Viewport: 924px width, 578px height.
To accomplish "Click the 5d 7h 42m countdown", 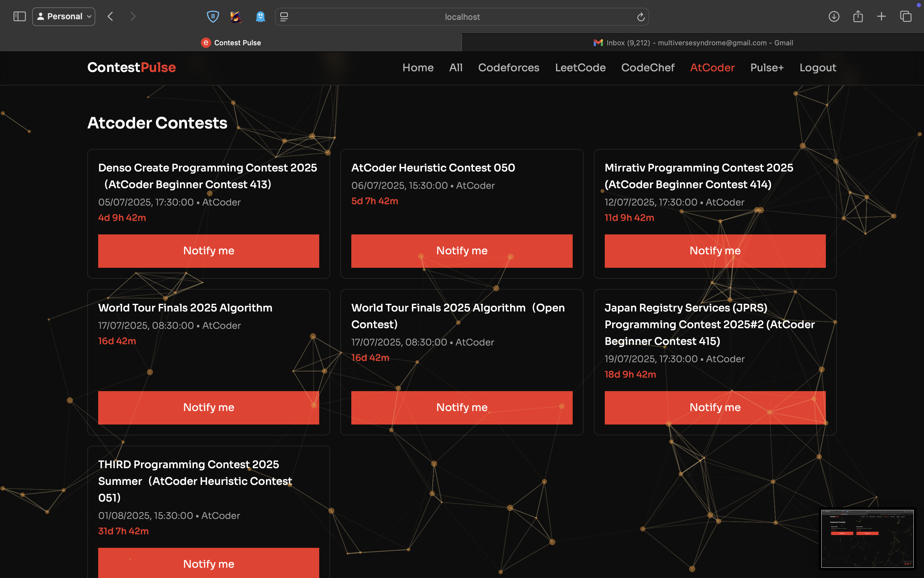I will (x=374, y=201).
